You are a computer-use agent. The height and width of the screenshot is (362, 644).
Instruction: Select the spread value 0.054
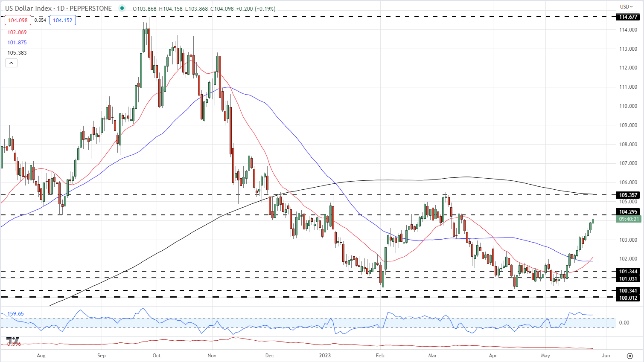[40, 20]
